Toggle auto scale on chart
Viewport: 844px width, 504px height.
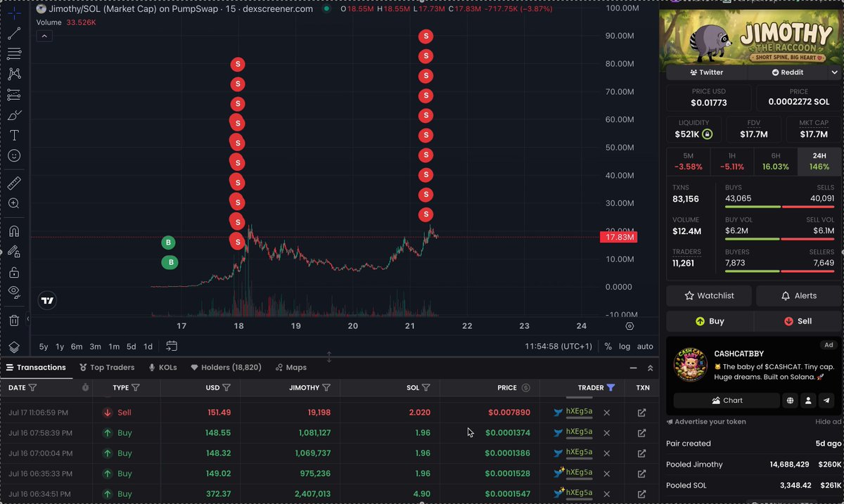(645, 347)
